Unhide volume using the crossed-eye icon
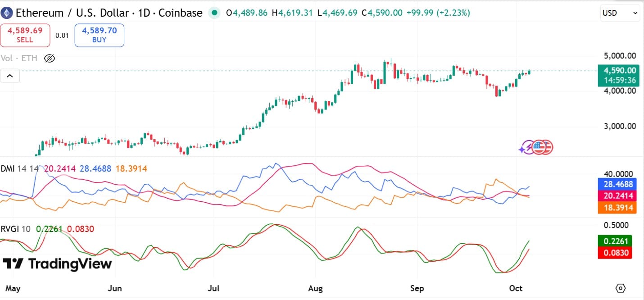This screenshot has height=300, width=644. tap(49, 58)
